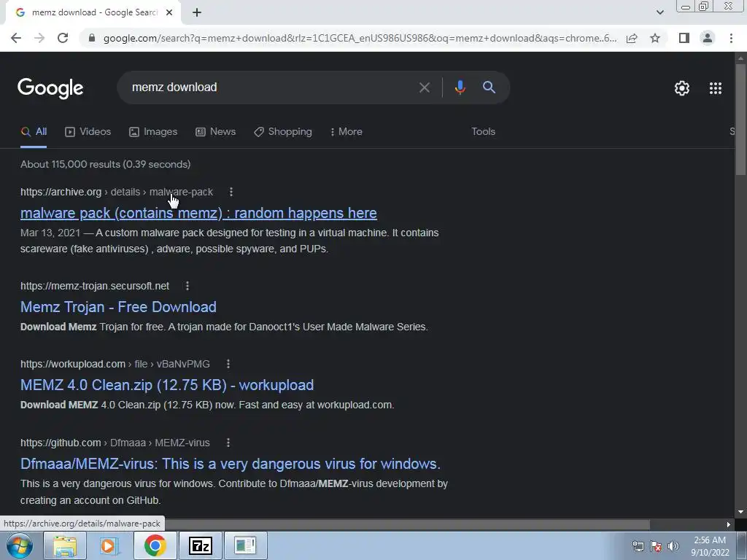View site security lock information
The width and height of the screenshot is (747, 560).
point(91,38)
